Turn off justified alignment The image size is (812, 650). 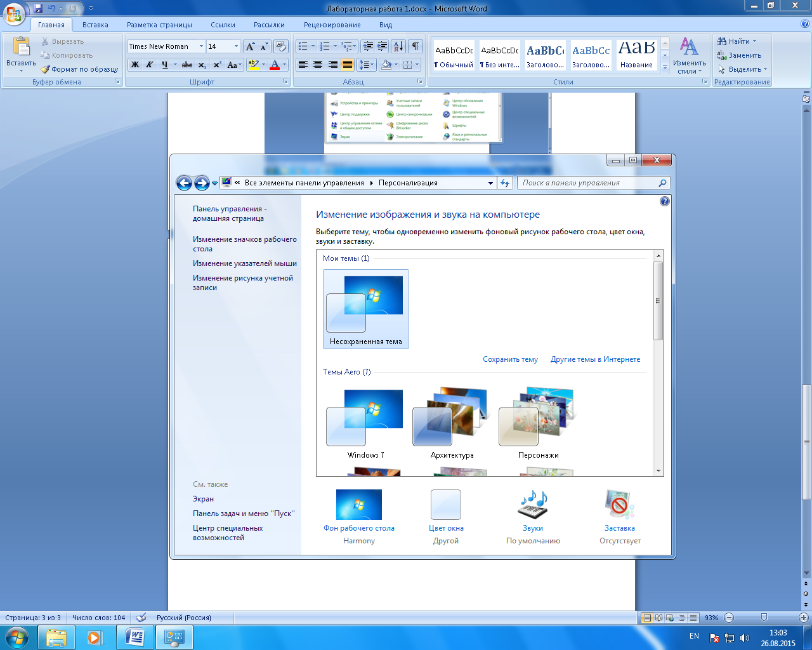coord(348,65)
